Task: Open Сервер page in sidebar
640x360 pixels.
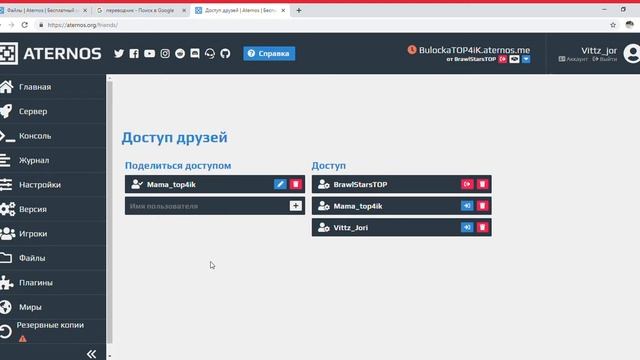Action: click(x=53, y=111)
